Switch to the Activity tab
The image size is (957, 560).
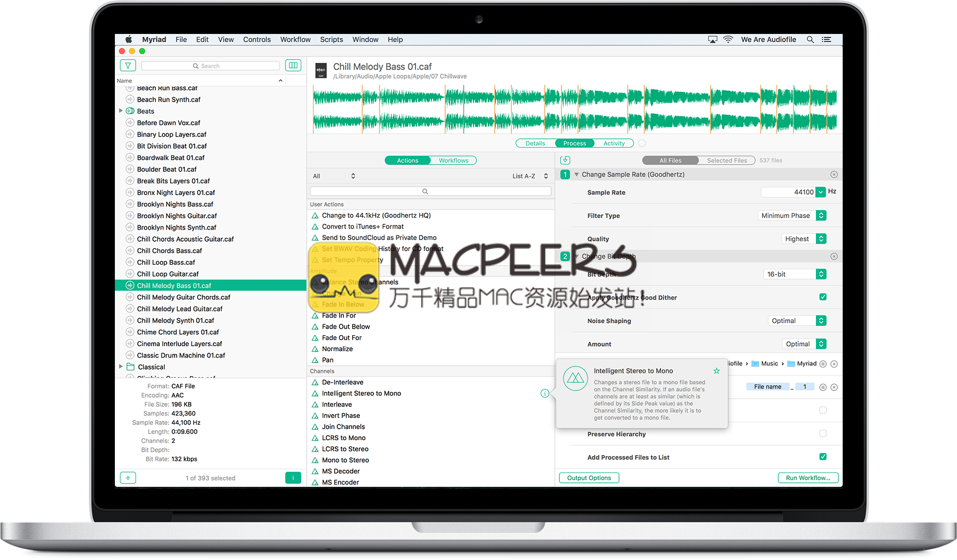(x=614, y=143)
